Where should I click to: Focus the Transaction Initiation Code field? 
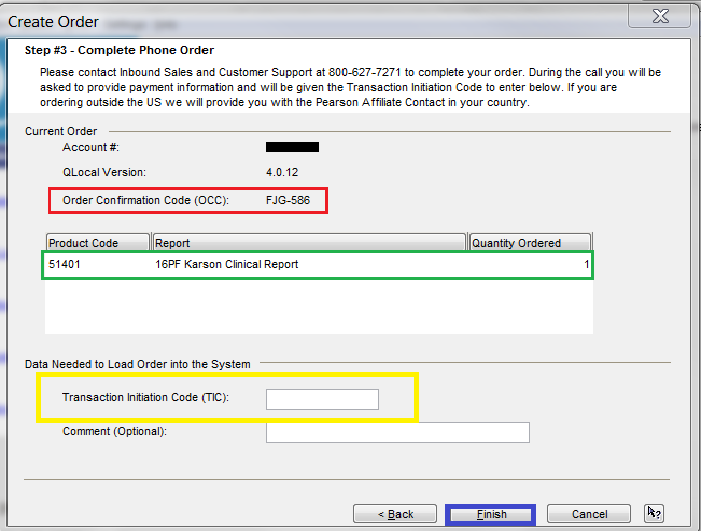322,399
